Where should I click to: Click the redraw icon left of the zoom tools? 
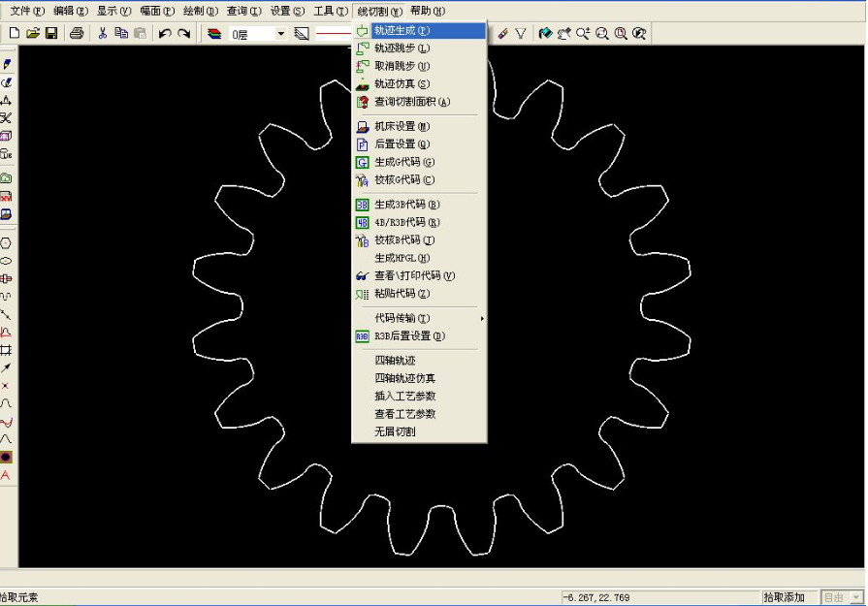tap(545, 34)
